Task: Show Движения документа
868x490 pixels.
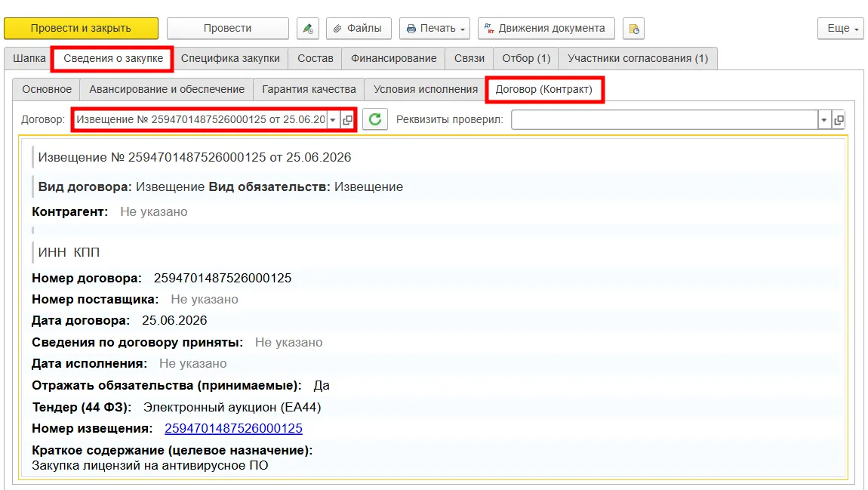Action: [x=546, y=28]
